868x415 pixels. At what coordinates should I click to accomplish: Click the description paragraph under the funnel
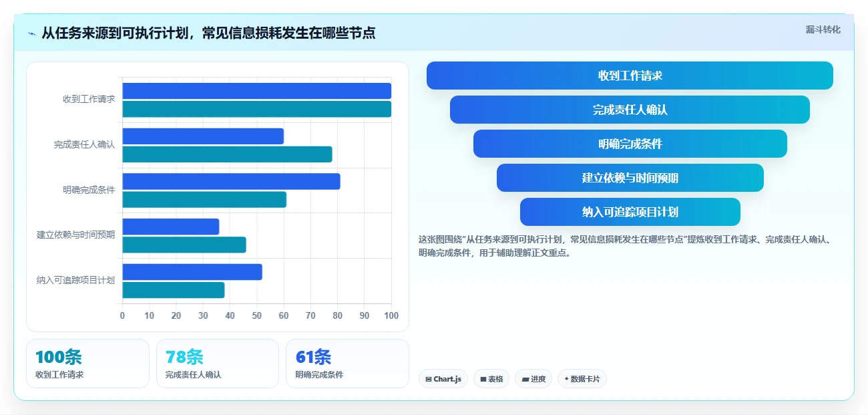click(624, 246)
